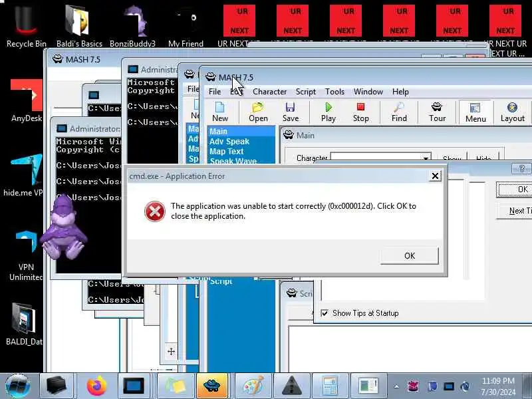Click OK in the tips dialog
This screenshot has width=532, height=399.
point(514,190)
